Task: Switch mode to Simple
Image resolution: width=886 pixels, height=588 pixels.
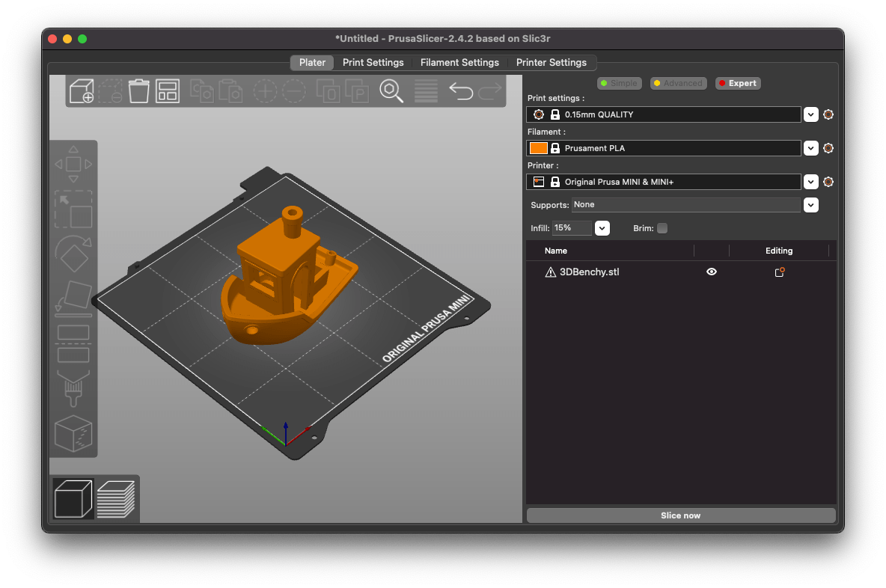Action: tap(619, 83)
